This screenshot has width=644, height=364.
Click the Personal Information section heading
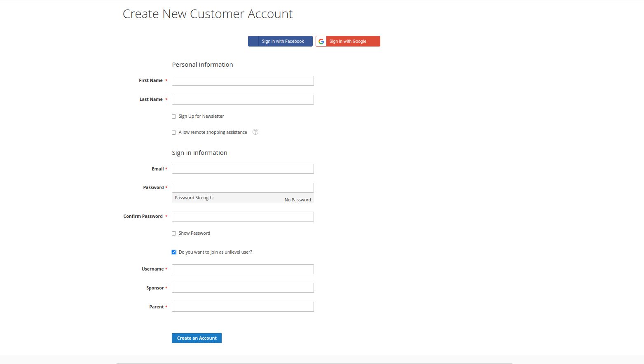coord(202,65)
